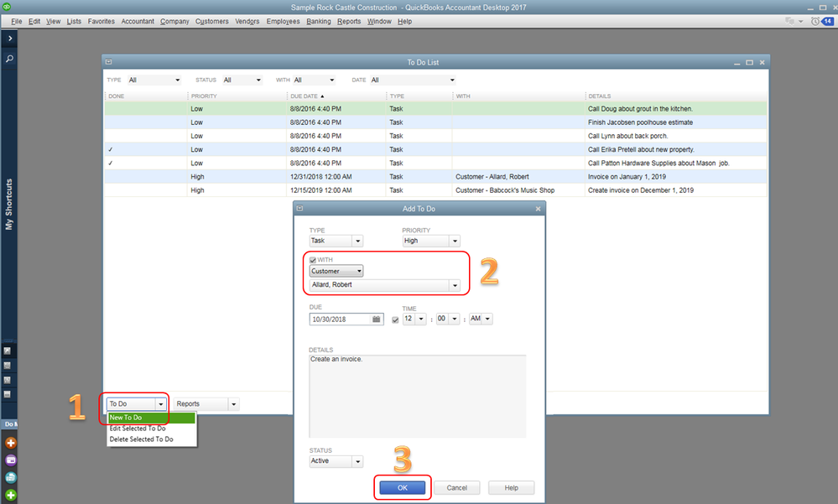Choose Delete Selected To Do

coord(141,439)
